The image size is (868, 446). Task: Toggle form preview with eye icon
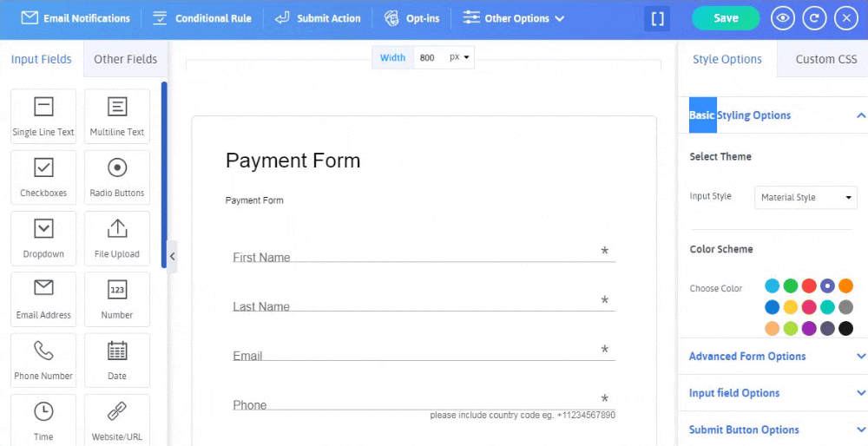click(783, 18)
